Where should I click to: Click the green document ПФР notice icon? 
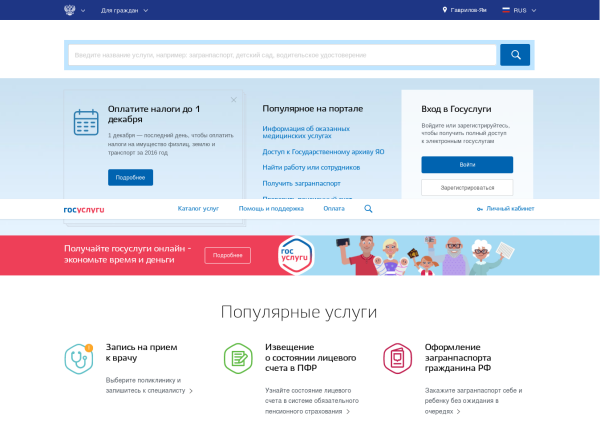pos(238,359)
